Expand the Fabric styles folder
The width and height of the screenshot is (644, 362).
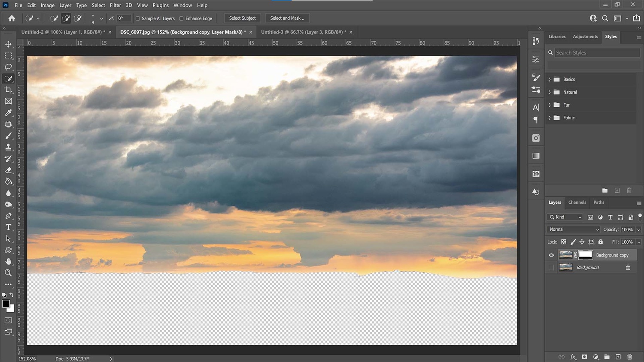pyautogui.click(x=550, y=118)
